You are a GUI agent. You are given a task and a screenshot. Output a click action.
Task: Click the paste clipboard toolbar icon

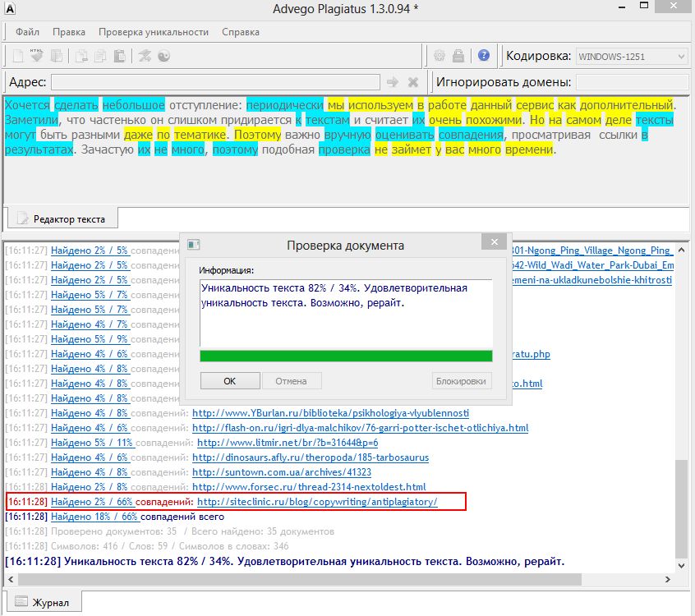click(x=119, y=56)
